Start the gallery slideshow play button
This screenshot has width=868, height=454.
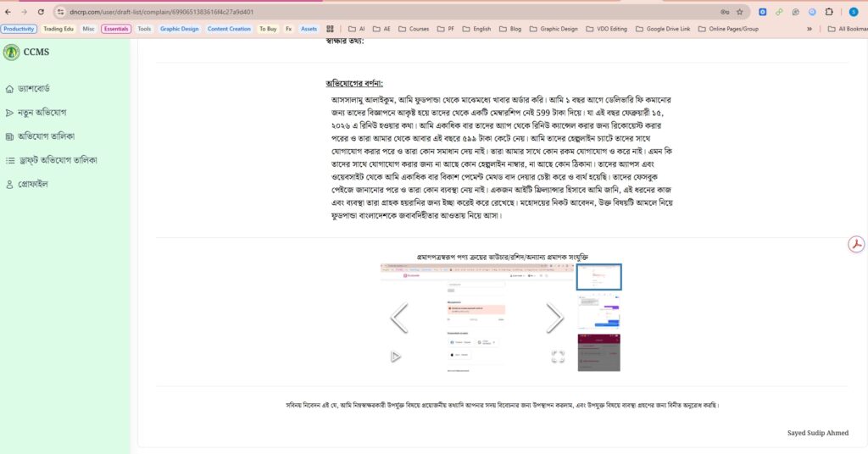click(396, 357)
